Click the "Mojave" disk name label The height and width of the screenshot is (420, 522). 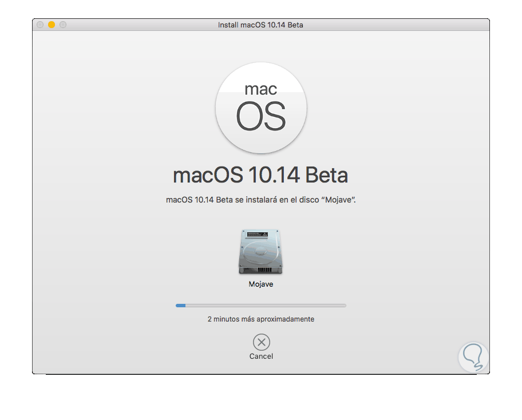tap(261, 284)
